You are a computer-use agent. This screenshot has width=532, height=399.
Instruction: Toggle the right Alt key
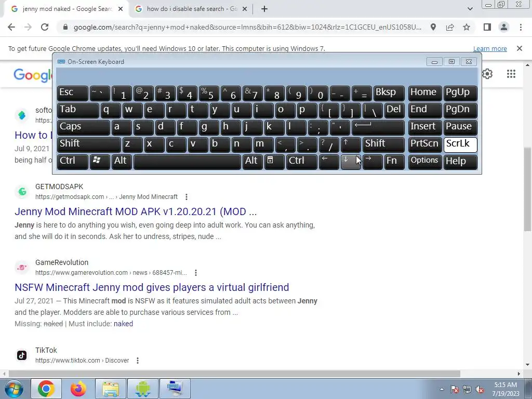pyautogui.click(x=252, y=162)
